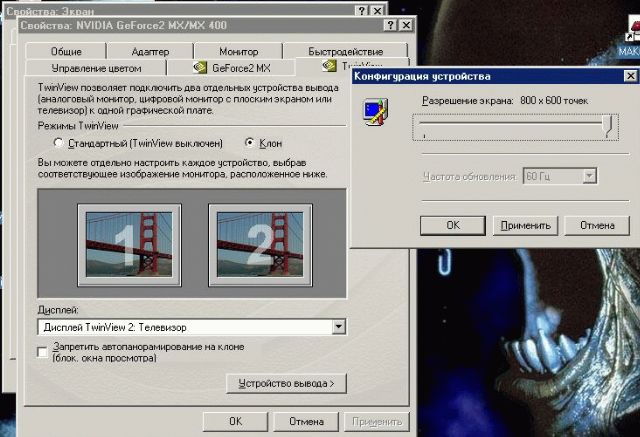Screen dimensions: 640x437
Task: Close the Свойства: Экран window behind
Action: coord(378,11)
